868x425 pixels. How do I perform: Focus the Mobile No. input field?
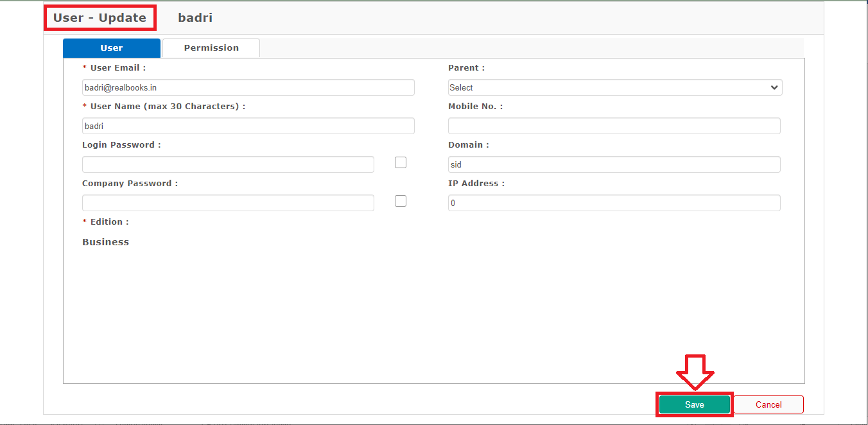click(614, 126)
